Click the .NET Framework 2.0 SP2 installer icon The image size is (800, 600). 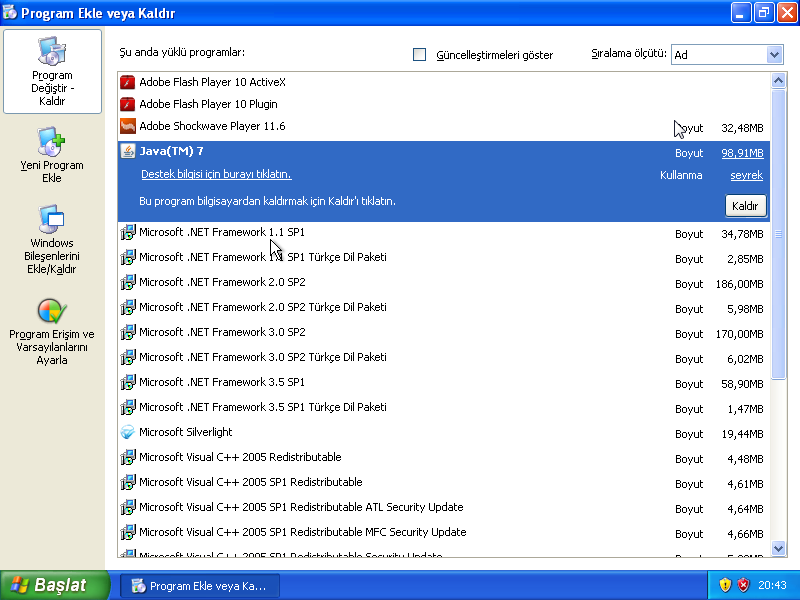(128, 282)
